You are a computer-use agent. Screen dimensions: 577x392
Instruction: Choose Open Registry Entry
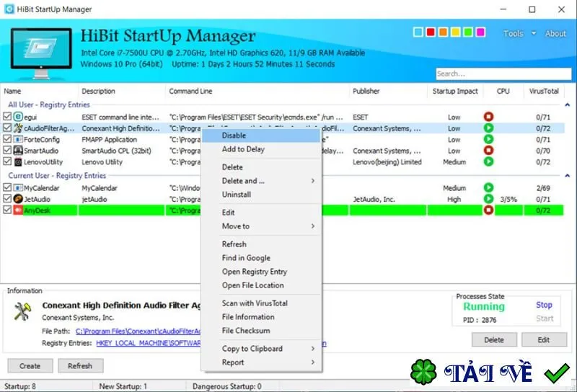(x=261, y=272)
